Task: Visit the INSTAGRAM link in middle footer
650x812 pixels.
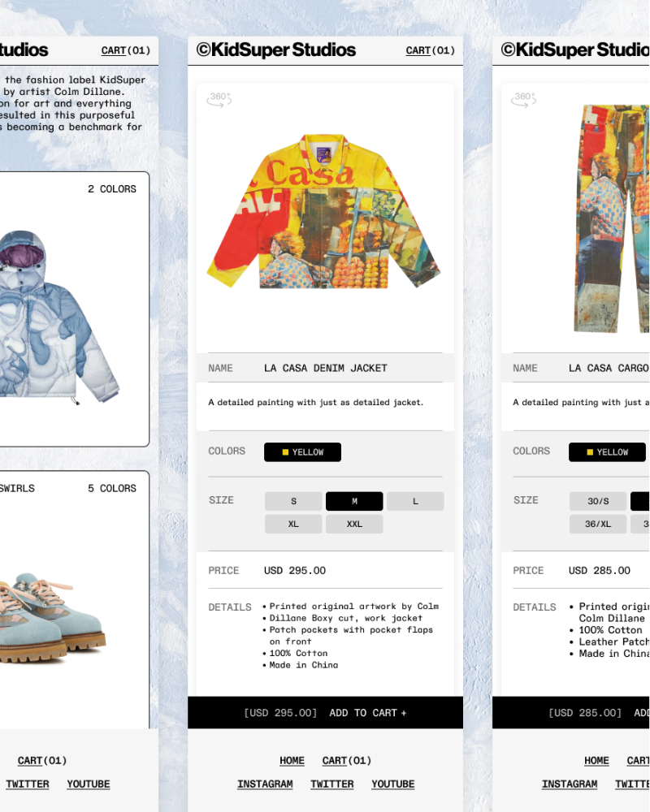Action: pos(265,784)
